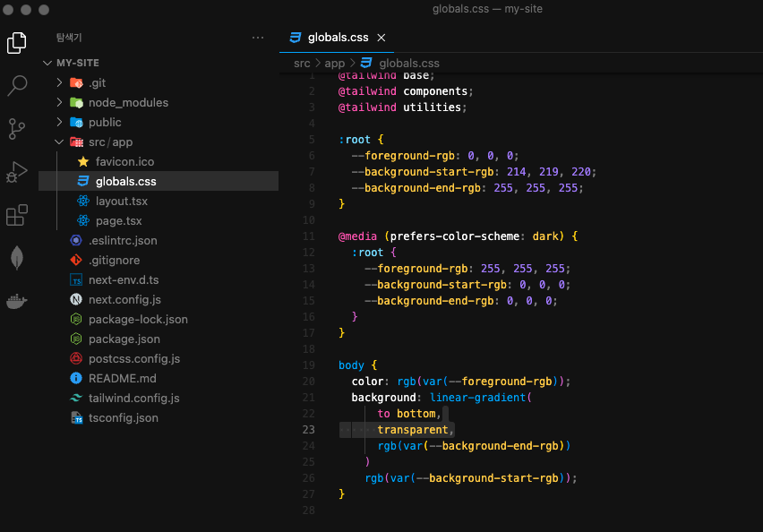The width and height of the screenshot is (763, 532).
Task: Select globals.css in the file tree
Action: (159, 181)
